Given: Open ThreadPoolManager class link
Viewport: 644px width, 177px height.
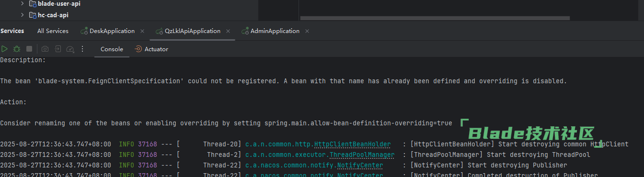Looking at the screenshot, I should tap(362, 155).
